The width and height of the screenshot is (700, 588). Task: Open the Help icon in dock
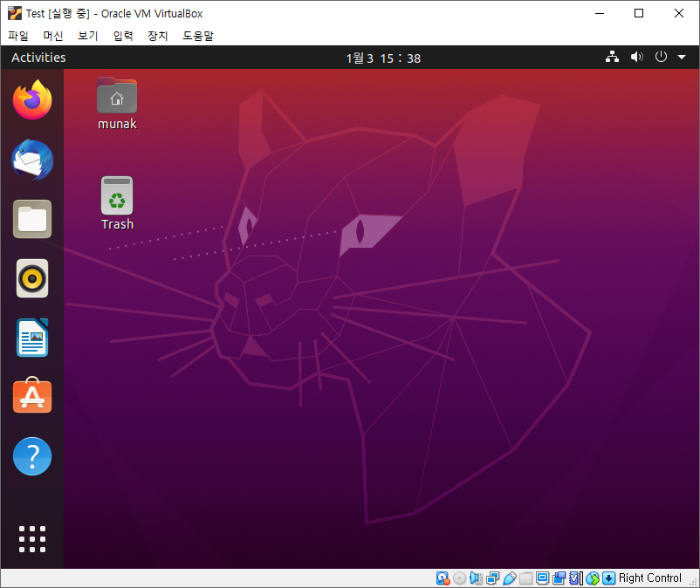click(x=32, y=456)
